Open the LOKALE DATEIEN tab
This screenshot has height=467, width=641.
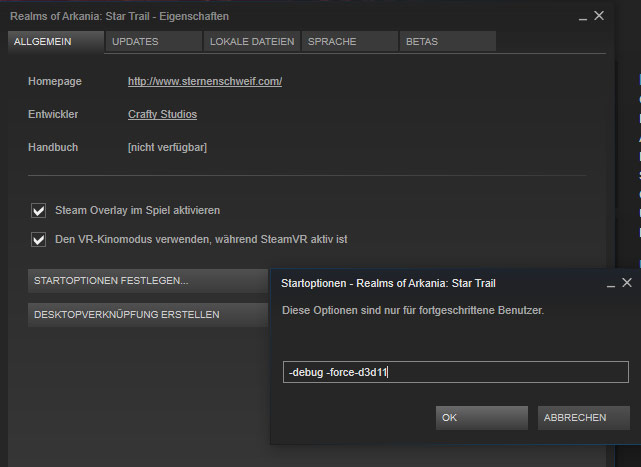pos(252,42)
